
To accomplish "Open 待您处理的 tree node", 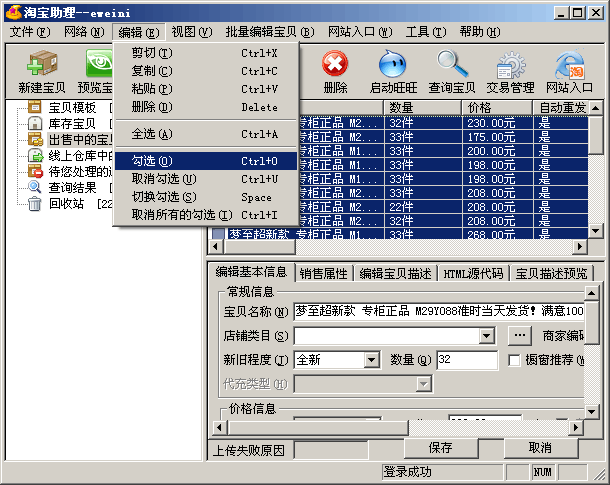I will (x=80, y=172).
